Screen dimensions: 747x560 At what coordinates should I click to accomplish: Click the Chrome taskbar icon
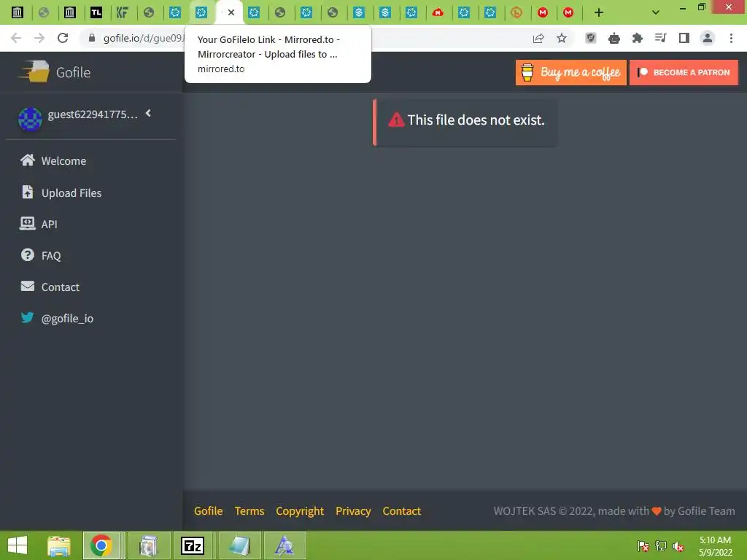pyautogui.click(x=101, y=545)
